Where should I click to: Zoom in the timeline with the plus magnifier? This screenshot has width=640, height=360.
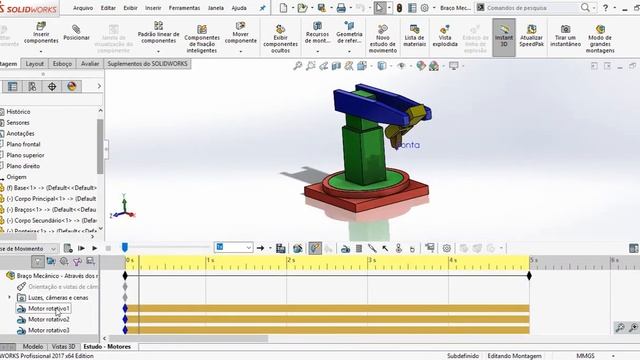pyautogui.click(x=633, y=328)
